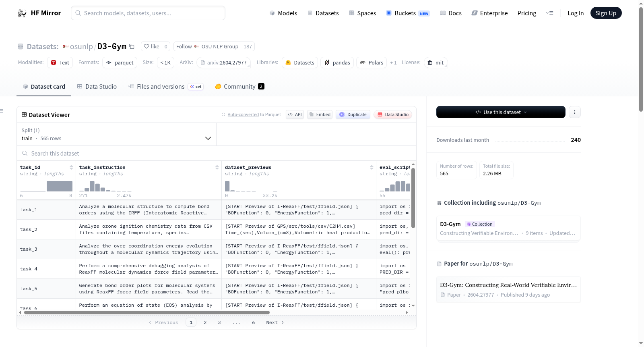Screen dimensions: 644x347
Task: Go to Spaces in navigation
Action: pyautogui.click(x=363, y=13)
